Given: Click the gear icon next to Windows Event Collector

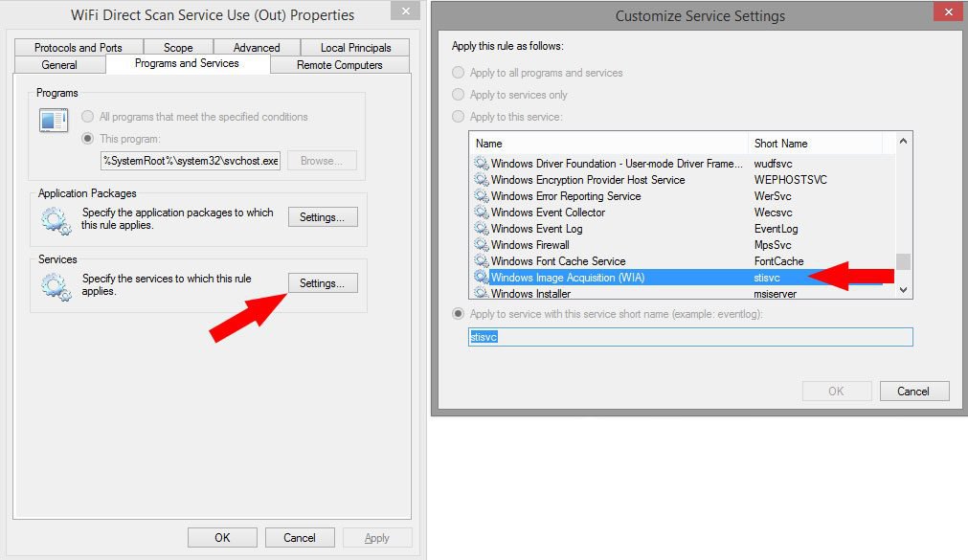Looking at the screenshot, I should click(481, 213).
